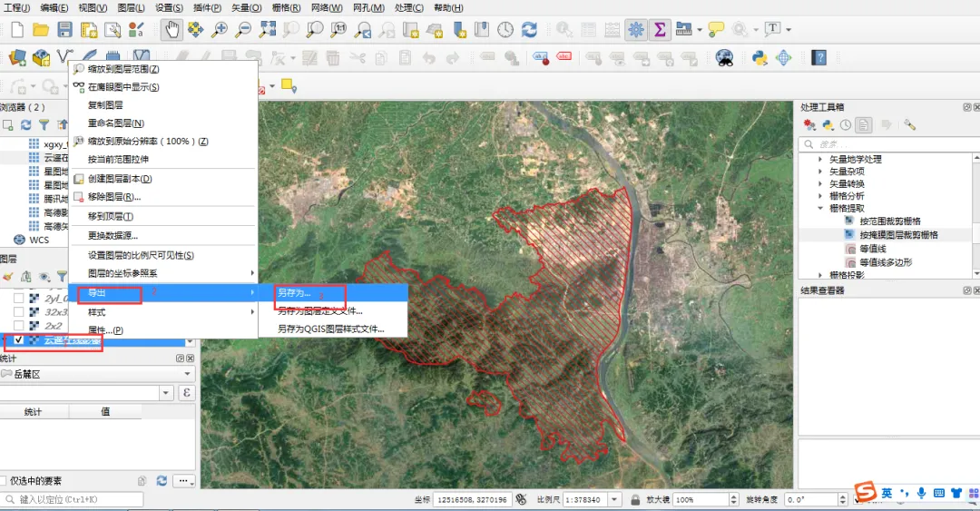Viewport: 980px width, 511px height.
Task: Uncheck the selected bottom layer's checkbox
Action: 19,339
